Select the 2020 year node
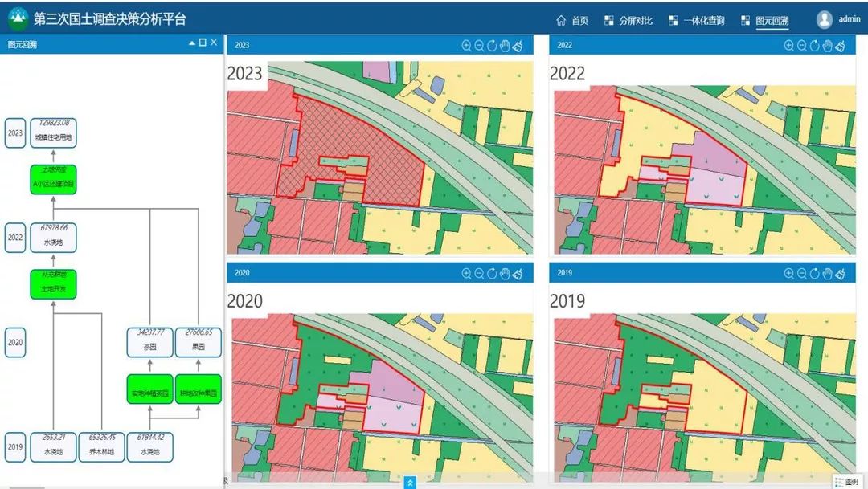The width and height of the screenshot is (868, 489). [15, 342]
